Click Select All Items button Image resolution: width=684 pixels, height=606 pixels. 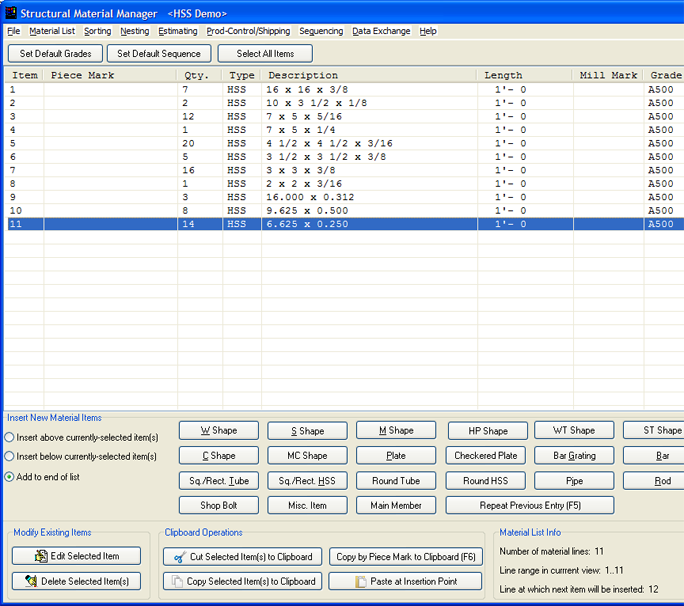[x=265, y=54]
